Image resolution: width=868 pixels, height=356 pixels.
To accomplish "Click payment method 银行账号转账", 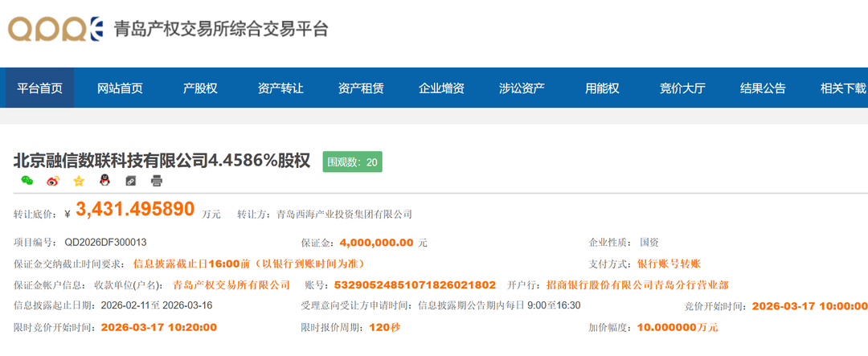I will pyautogui.click(x=669, y=264).
